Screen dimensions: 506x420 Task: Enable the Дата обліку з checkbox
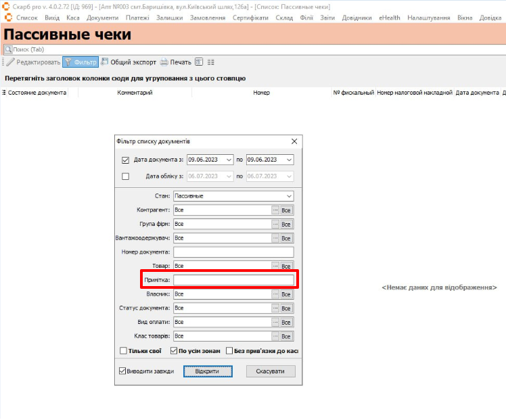(x=125, y=177)
